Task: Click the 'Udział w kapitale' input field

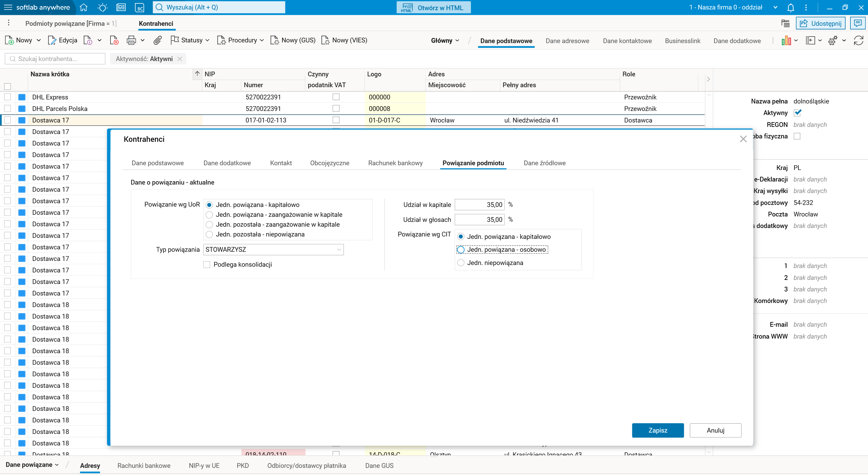Action: (479, 205)
